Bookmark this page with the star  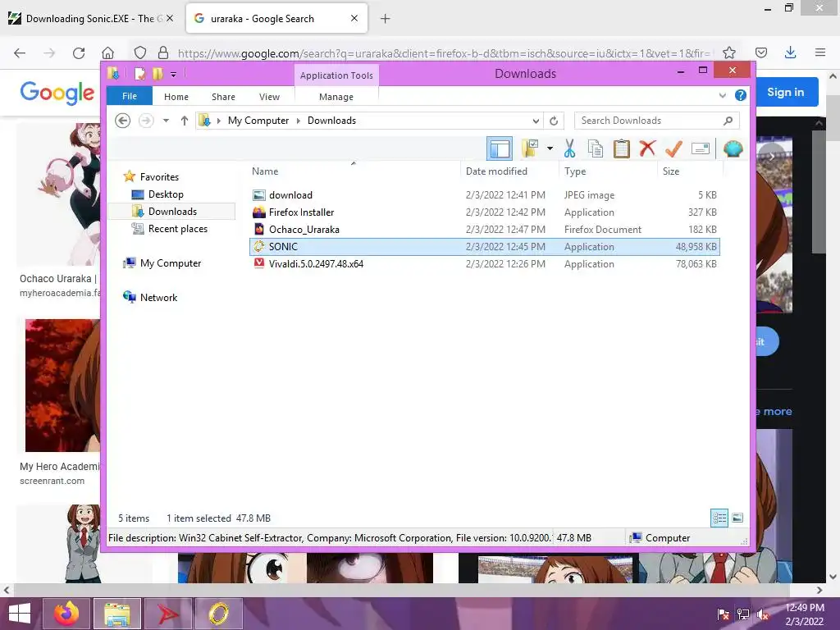pos(728,52)
